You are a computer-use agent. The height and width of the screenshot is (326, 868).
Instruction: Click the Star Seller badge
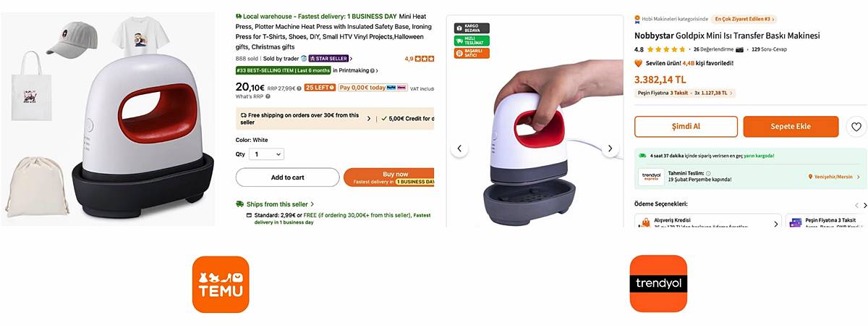coord(329,59)
